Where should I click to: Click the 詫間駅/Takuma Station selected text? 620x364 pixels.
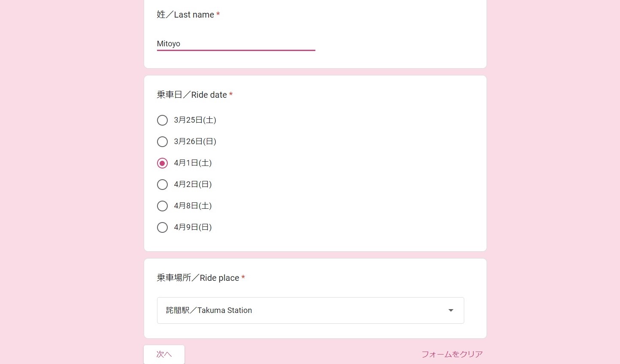coord(209,310)
